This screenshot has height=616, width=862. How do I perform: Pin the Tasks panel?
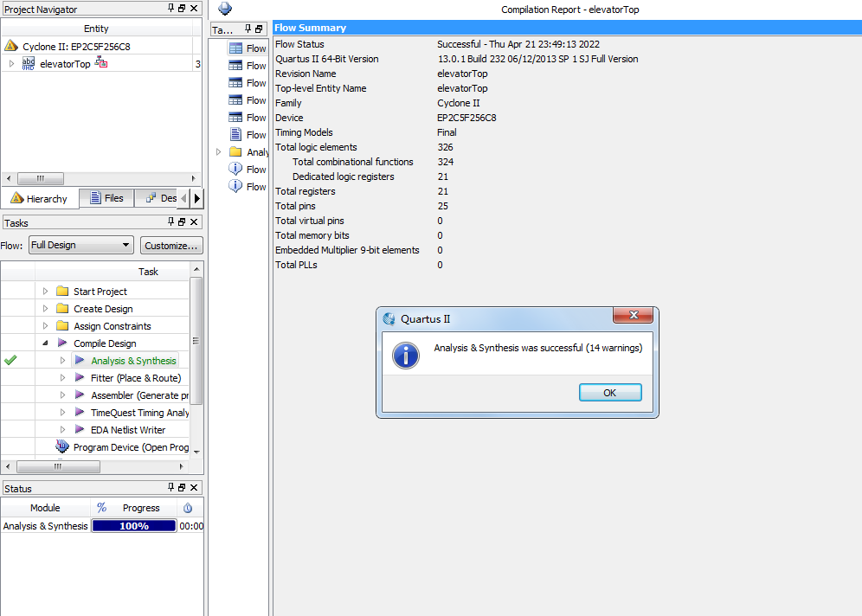171,221
